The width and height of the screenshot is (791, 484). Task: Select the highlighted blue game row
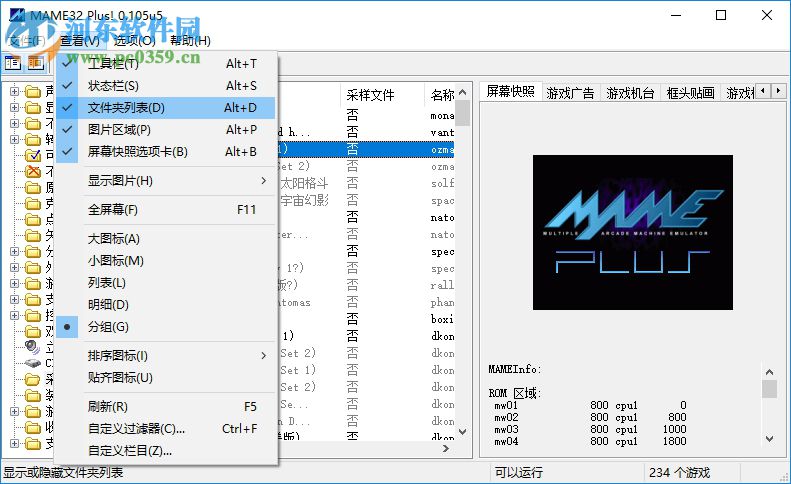tap(367, 149)
